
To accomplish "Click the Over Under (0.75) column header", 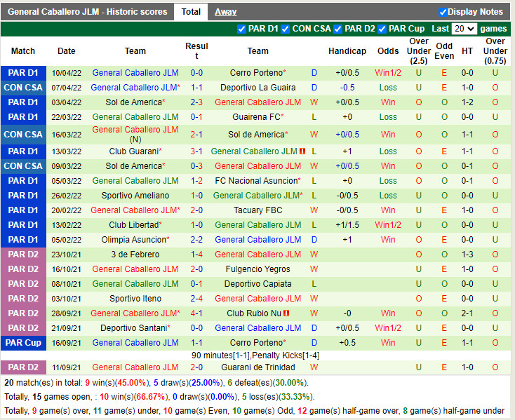I will click(x=495, y=51).
